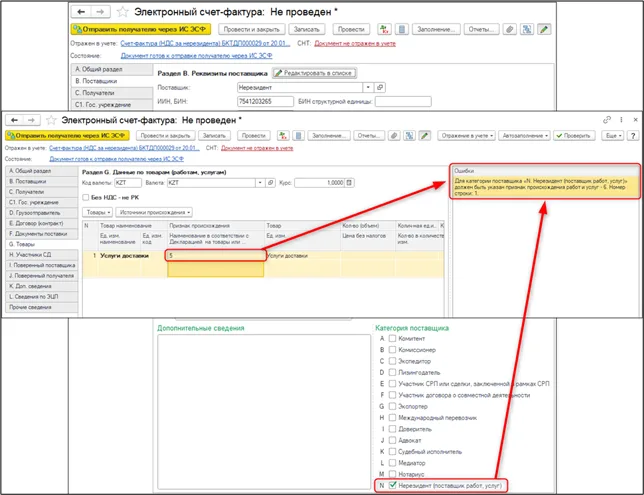This screenshot has height=495, width=644.
Task: Open currency record icon next to Валюта
Action: coord(270,183)
